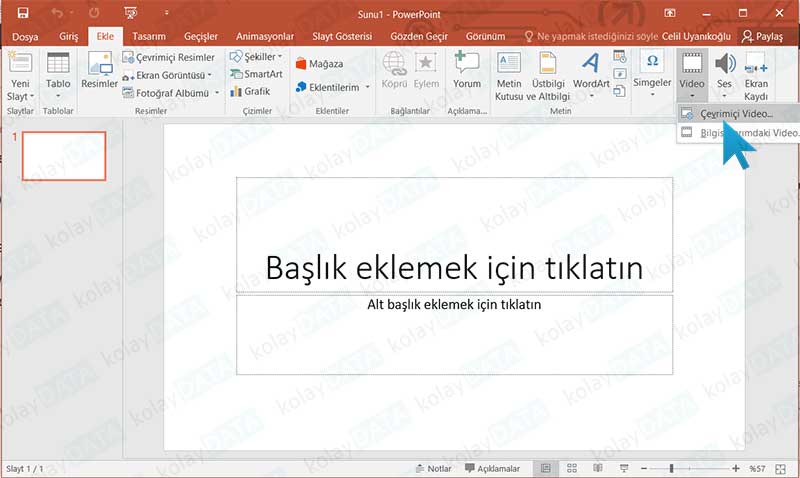Open the ribbon display options button
Screen dimensions: 800x478
coord(669,13)
